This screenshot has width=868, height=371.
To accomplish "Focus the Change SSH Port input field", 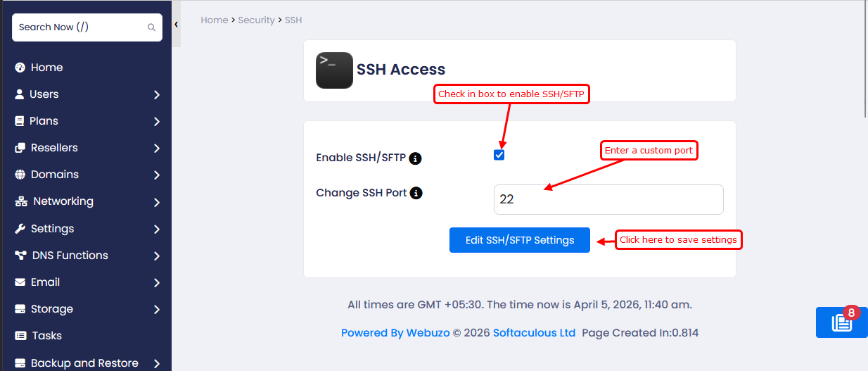I will 608,199.
